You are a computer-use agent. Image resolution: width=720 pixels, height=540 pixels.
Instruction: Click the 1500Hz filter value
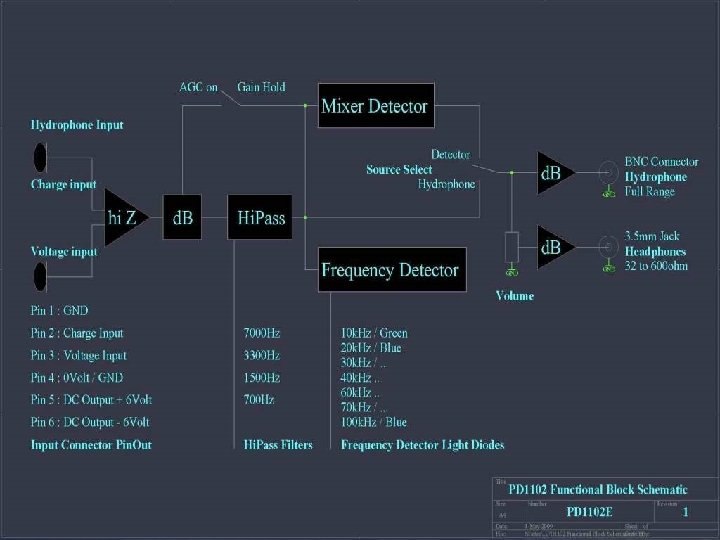[262, 377]
